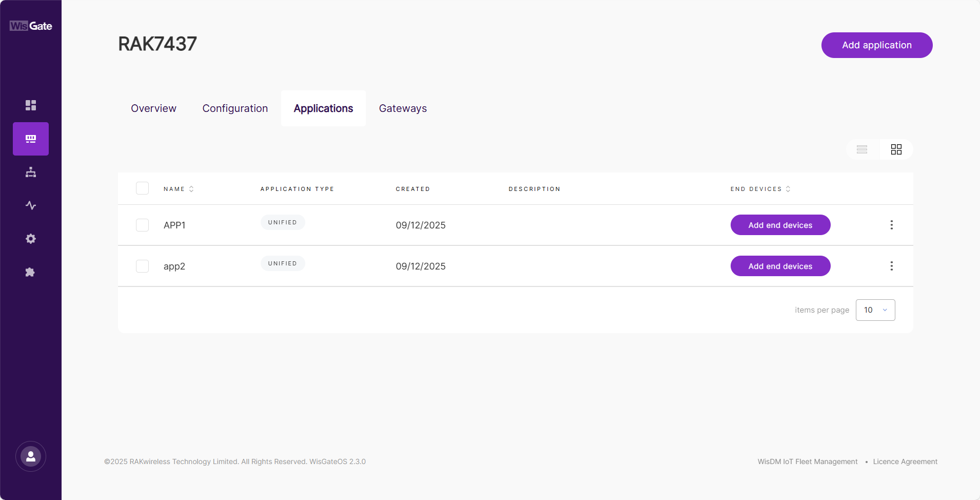Click the user profile avatar icon
This screenshot has width=980, height=500.
coord(31,456)
